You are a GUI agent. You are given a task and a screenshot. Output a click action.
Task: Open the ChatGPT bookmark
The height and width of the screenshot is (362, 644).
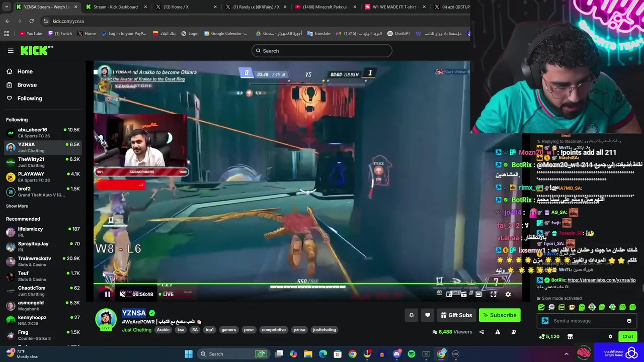(398, 34)
